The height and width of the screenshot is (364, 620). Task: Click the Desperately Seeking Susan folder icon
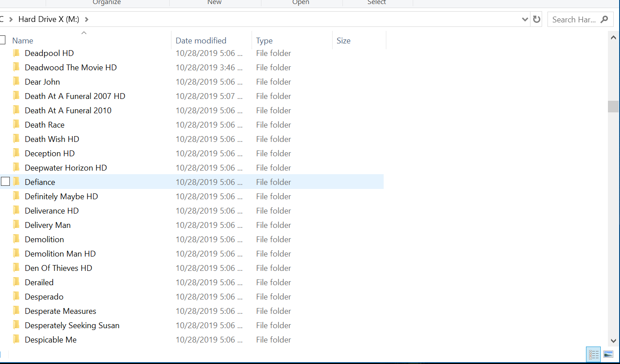pyautogui.click(x=17, y=325)
